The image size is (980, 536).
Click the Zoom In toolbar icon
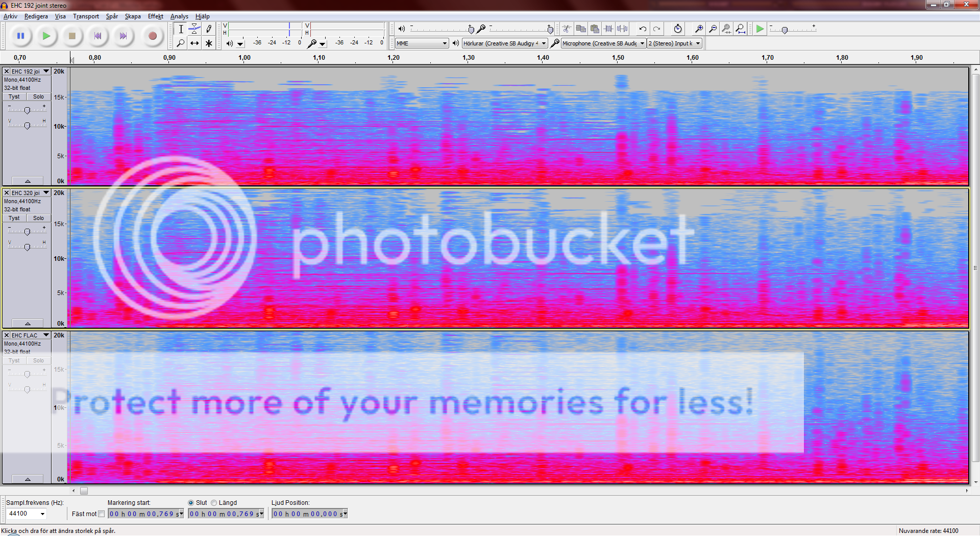(699, 29)
